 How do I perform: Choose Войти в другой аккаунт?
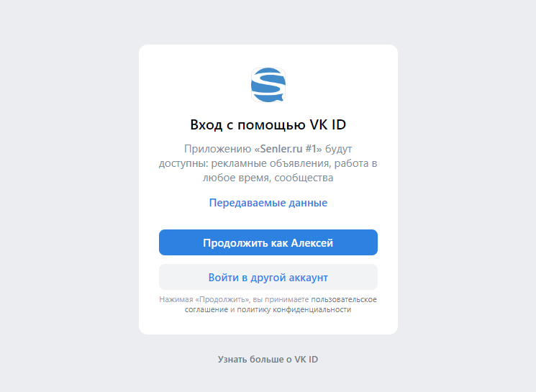pyautogui.click(x=268, y=277)
